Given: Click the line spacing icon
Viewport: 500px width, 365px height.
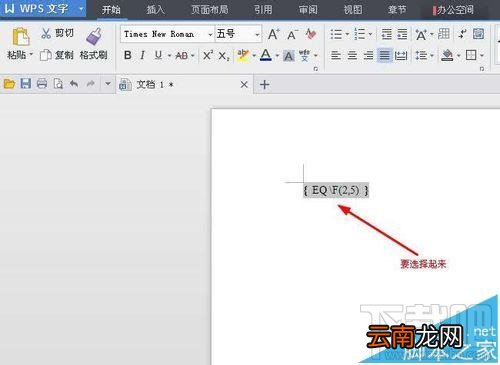Looking at the screenshot, I should 421,55.
